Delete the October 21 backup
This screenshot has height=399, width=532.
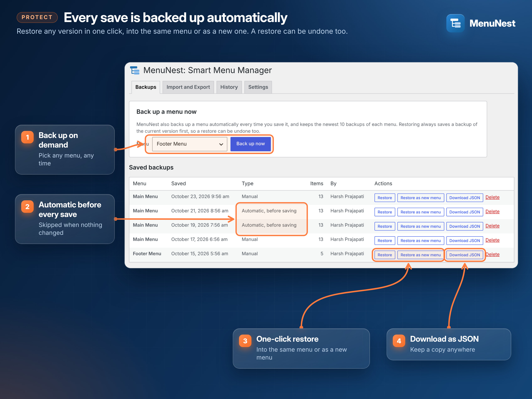point(492,211)
